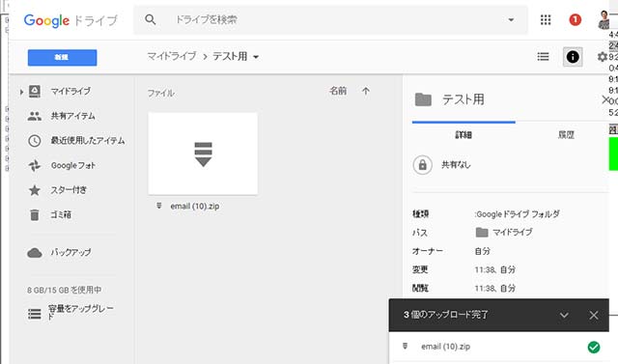Switch to the 履歴 tab
This screenshot has height=364, width=618.
pyautogui.click(x=566, y=135)
